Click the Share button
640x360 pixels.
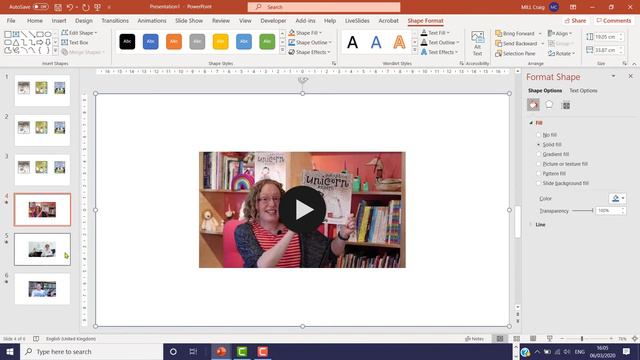point(576,20)
